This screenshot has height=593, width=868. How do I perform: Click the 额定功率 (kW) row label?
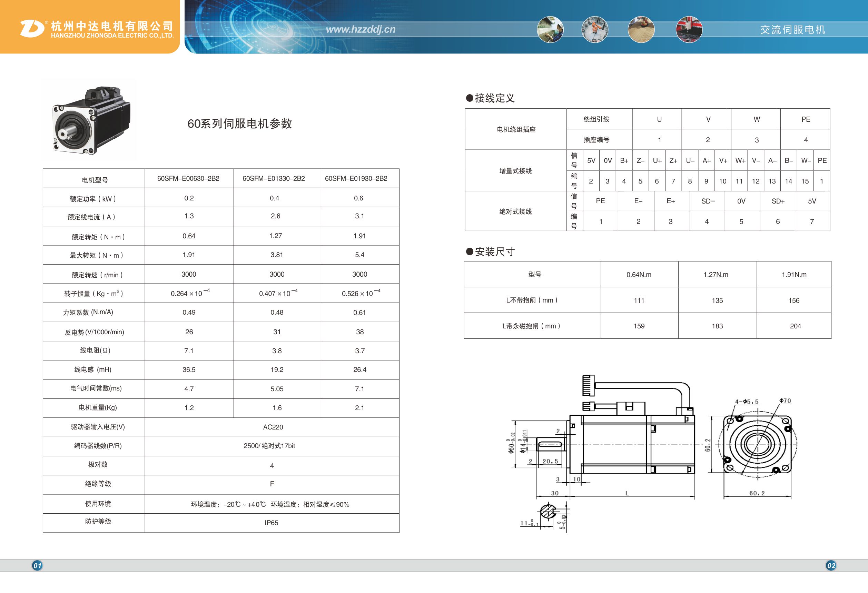click(x=93, y=199)
